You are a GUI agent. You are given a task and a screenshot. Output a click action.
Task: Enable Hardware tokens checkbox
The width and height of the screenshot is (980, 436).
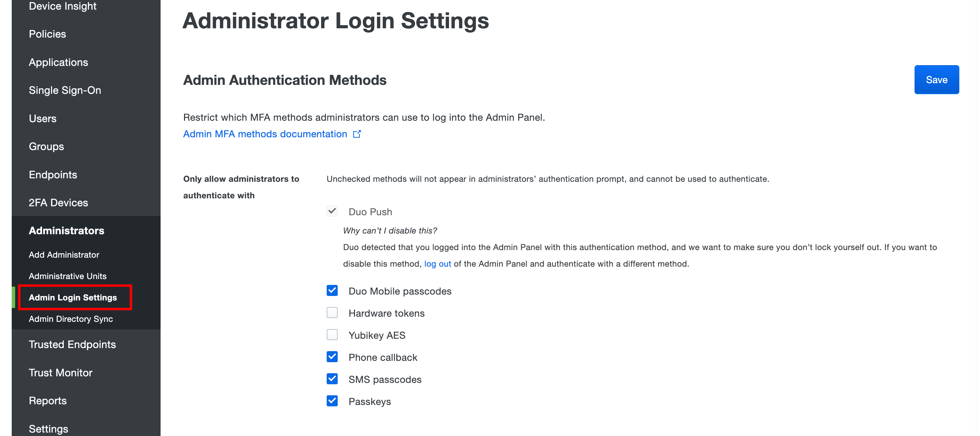(332, 313)
